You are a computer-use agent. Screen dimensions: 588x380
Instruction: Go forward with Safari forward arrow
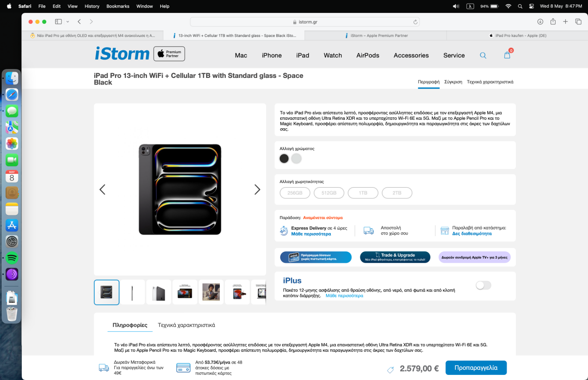(91, 22)
